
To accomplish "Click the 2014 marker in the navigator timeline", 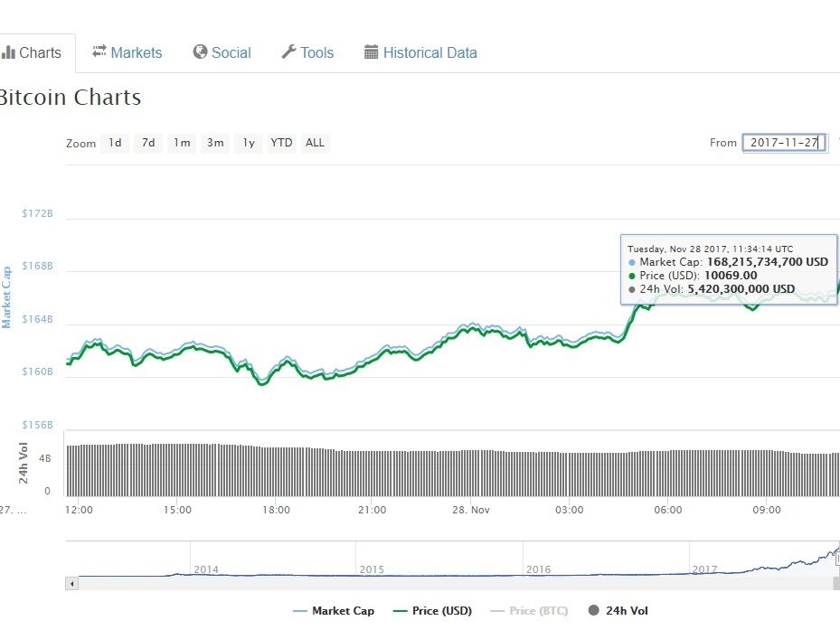I will (206, 569).
